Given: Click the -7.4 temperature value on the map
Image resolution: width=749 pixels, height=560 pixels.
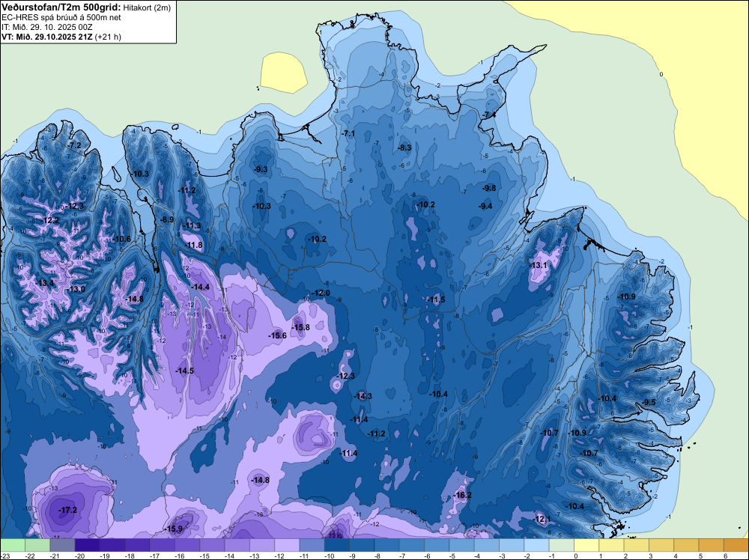Looking at the screenshot, I should tap(488, 115).
